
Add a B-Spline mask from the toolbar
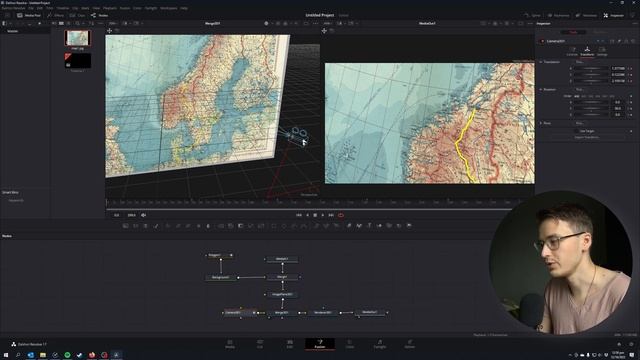pyautogui.click(x=304, y=226)
